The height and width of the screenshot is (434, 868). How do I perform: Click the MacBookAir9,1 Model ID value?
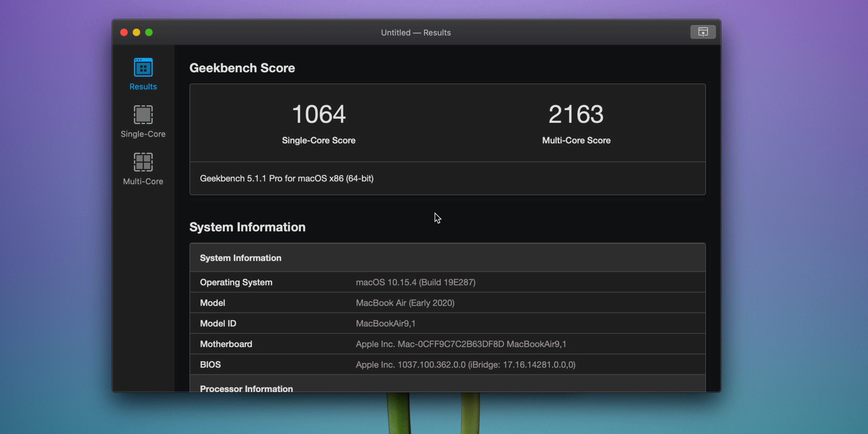tap(385, 323)
